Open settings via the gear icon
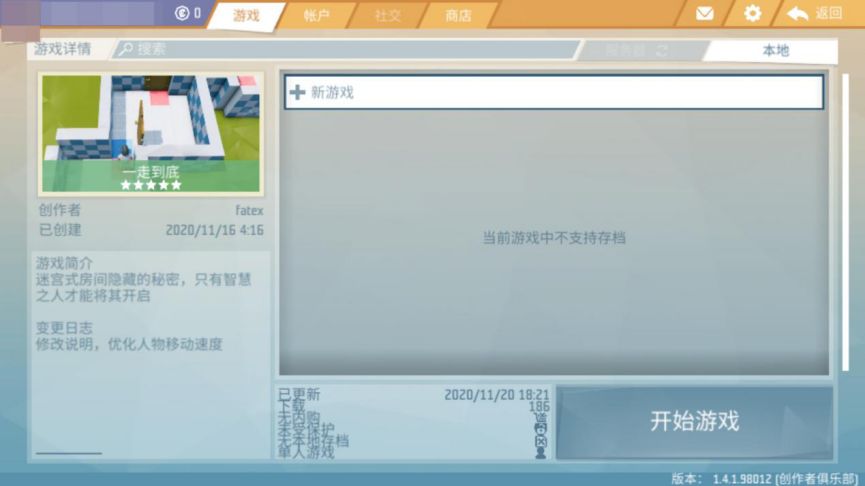This screenshot has height=486, width=865. (752, 13)
